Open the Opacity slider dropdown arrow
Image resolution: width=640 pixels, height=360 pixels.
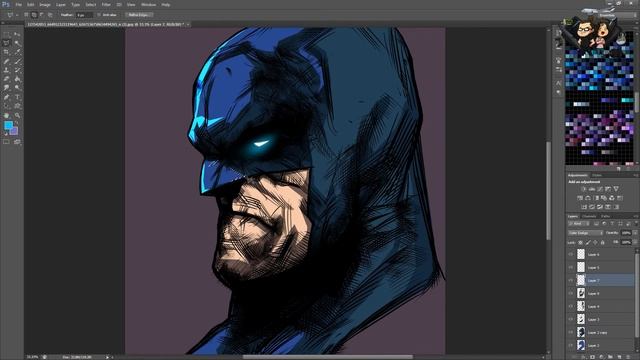coord(635,233)
